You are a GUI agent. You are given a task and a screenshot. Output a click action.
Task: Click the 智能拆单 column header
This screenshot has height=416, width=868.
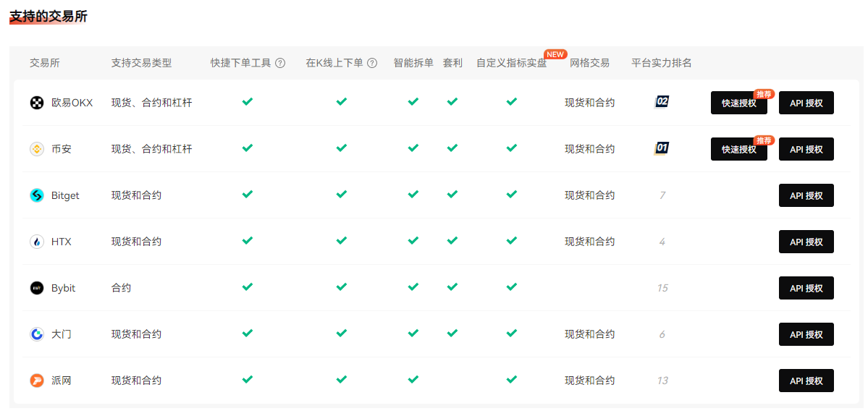click(413, 63)
